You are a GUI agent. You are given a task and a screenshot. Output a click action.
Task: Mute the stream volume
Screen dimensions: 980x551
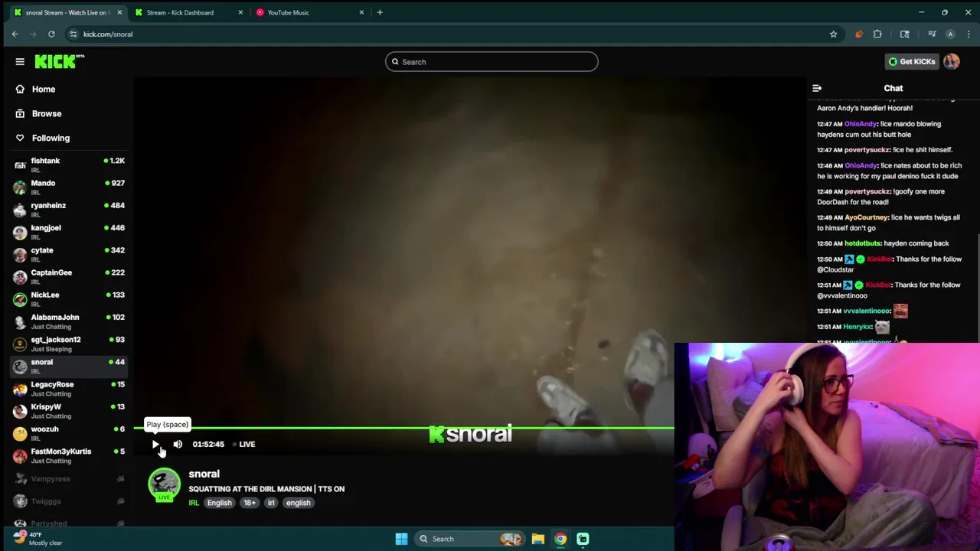click(178, 444)
